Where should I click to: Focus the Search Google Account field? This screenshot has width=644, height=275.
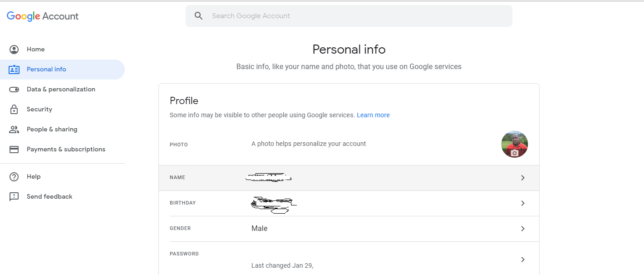pos(349,16)
